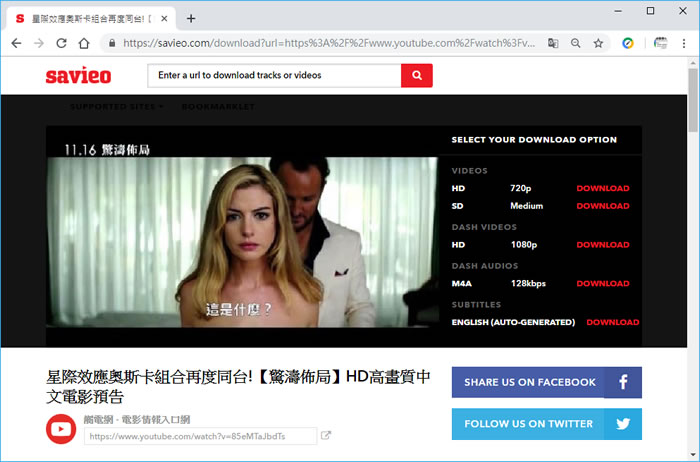The height and width of the screenshot is (462, 700).
Task: Click Follow Us On Twitter button
Action: pyautogui.click(x=546, y=424)
